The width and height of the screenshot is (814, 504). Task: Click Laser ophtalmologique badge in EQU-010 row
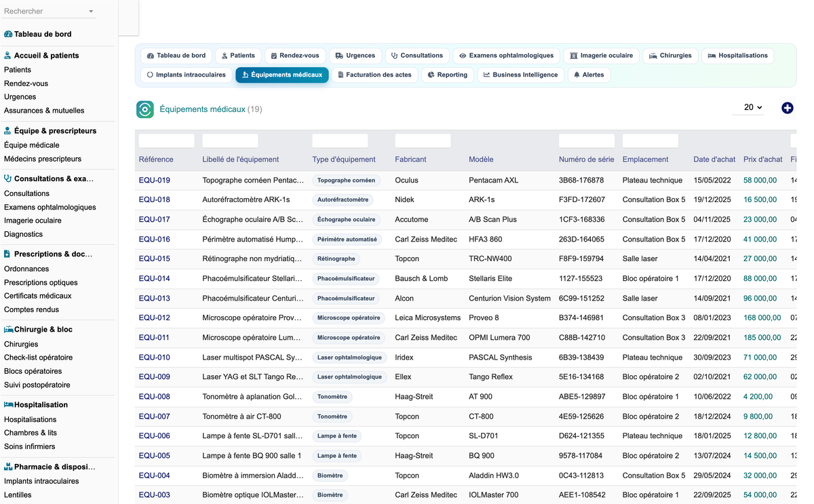350,357
